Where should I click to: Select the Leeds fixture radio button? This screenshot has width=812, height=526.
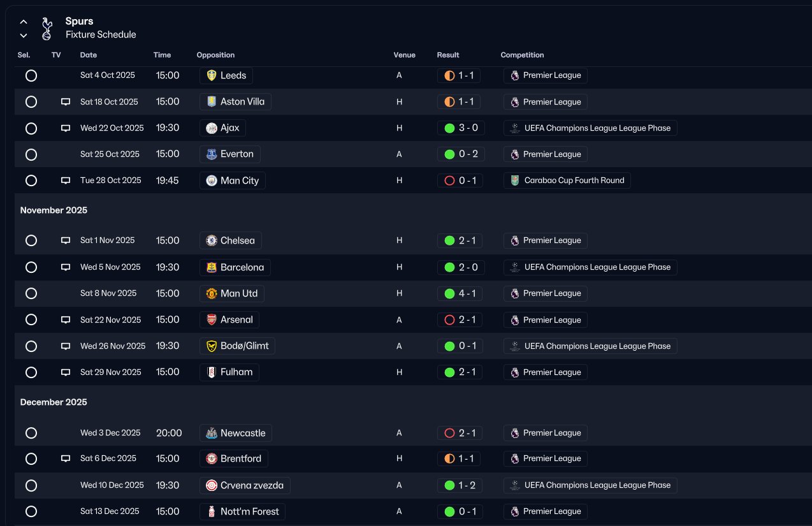click(31, 76)
